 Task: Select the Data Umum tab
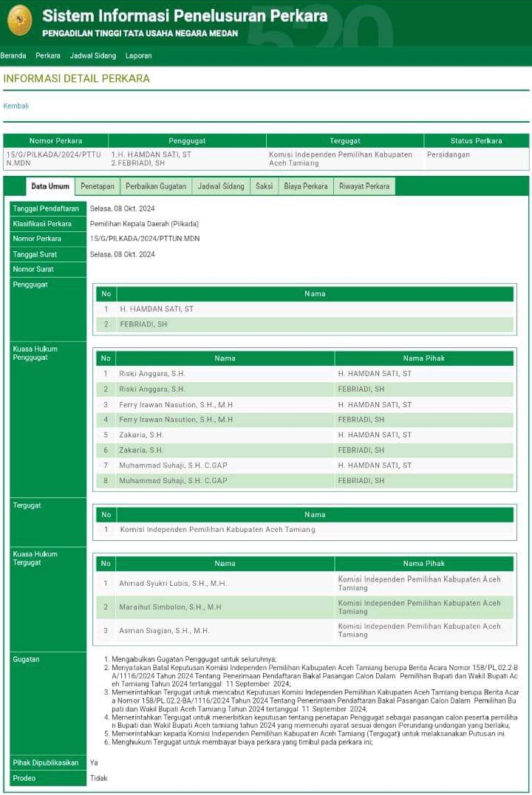coord(50,186)
